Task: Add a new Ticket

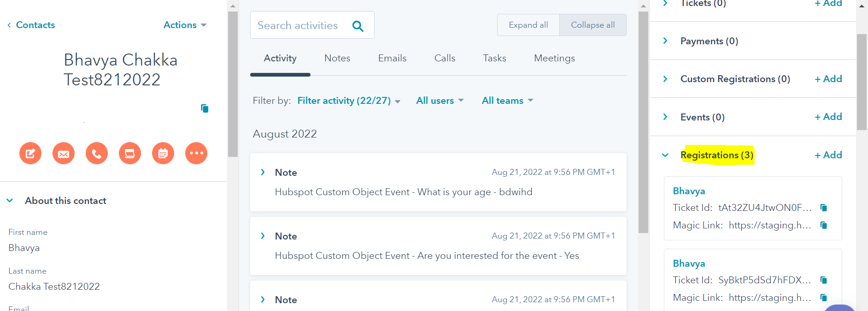Action: (x=828, y=3)
